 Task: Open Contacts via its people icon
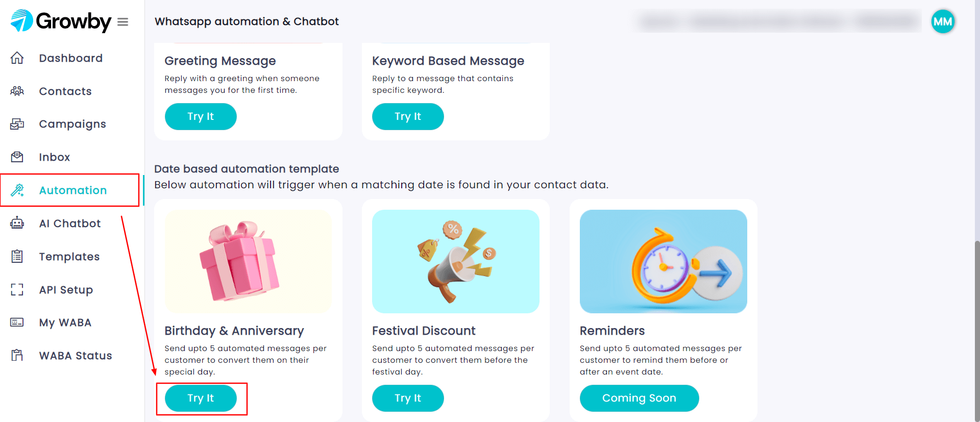[17, 91]
